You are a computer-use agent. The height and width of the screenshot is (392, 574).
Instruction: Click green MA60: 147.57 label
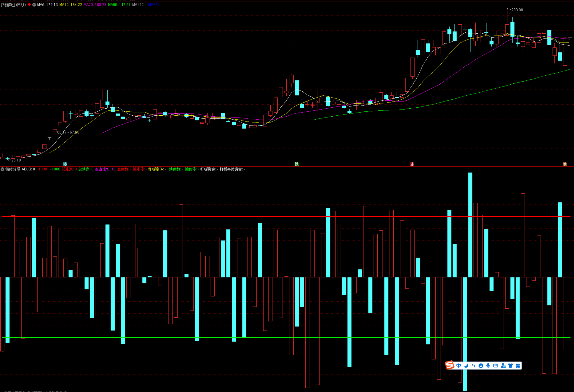(x=119, y=5)
